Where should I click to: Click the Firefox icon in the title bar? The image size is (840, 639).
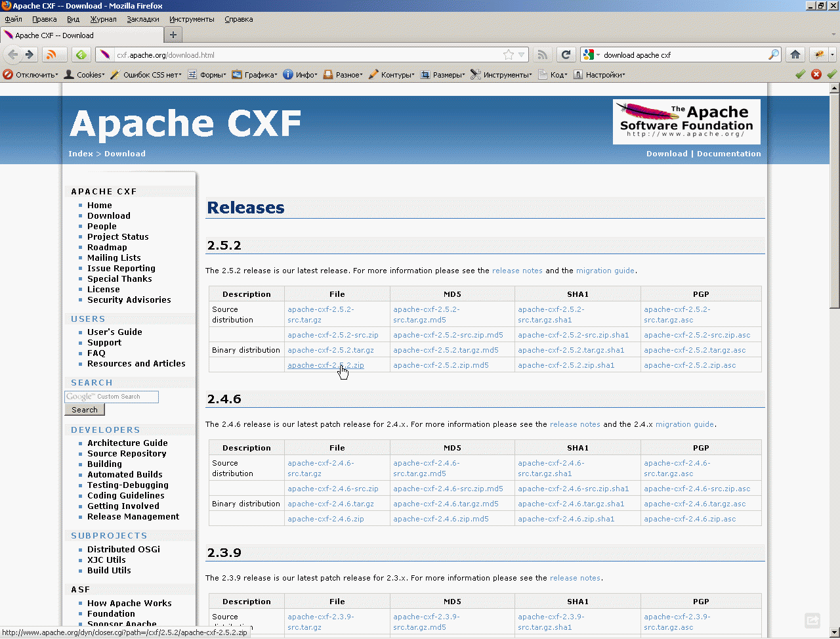7,6
